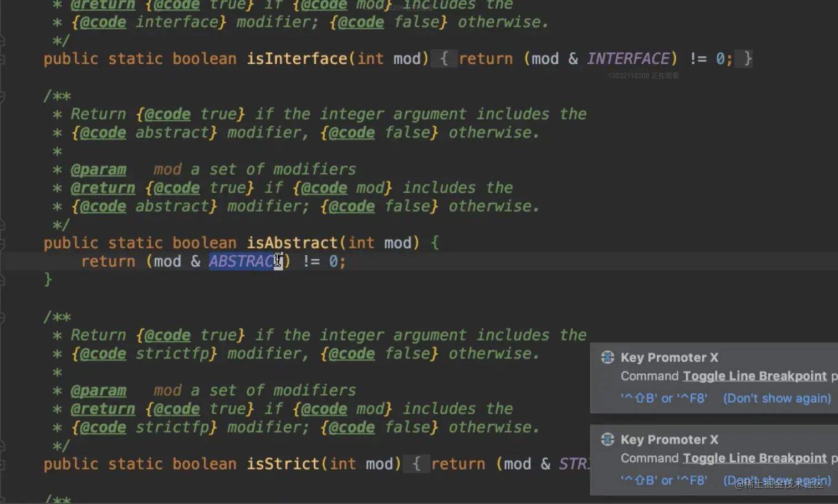Click the 'boolean' keyword in the isAbstract declaration
This screenshot has width=838, height=504.
204,243
